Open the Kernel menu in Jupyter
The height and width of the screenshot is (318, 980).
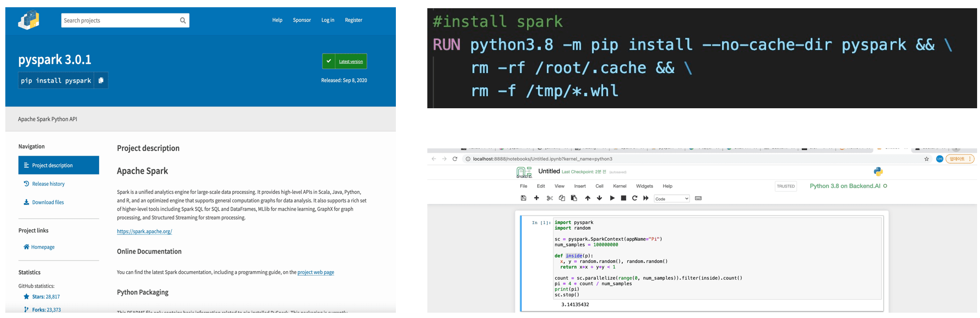click(619, 186)
